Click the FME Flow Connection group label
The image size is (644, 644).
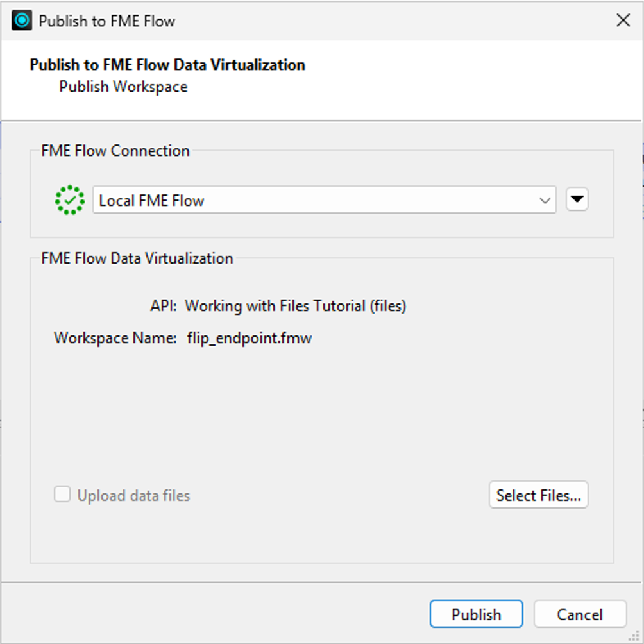[115, 151]
